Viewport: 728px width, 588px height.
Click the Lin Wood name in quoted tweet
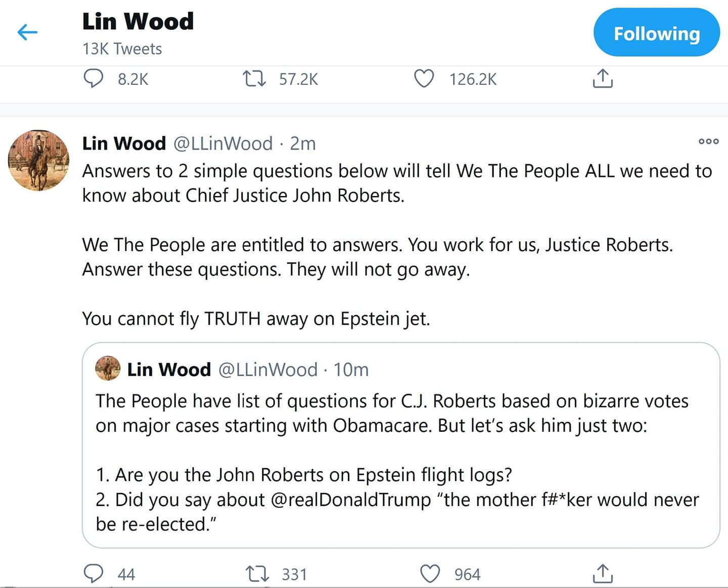[x=169, y=369]
